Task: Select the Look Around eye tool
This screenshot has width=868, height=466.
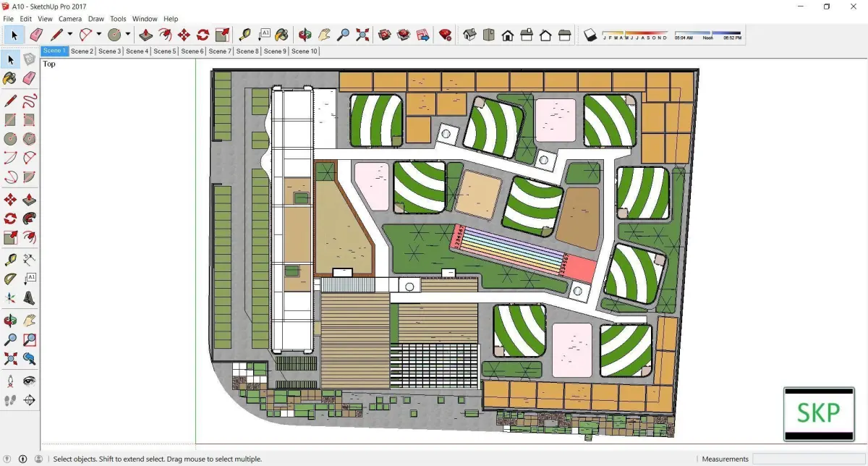Action: coord(29,381)
